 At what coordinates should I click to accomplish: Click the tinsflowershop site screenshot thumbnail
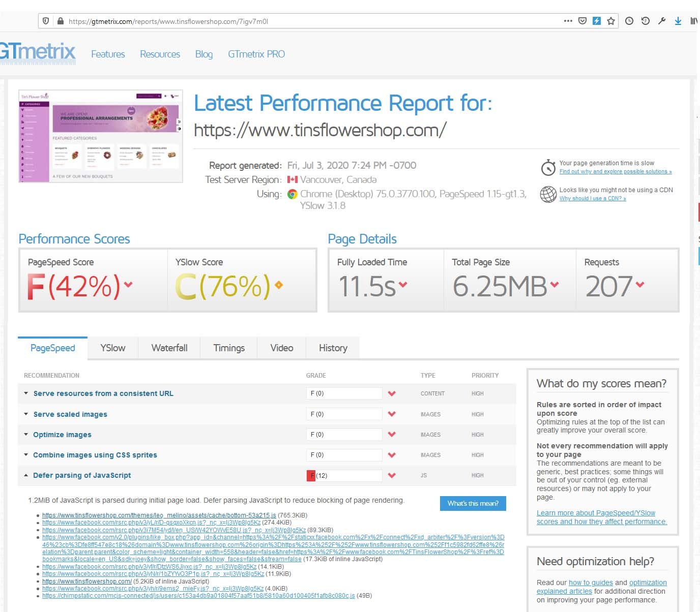(101, 136)
